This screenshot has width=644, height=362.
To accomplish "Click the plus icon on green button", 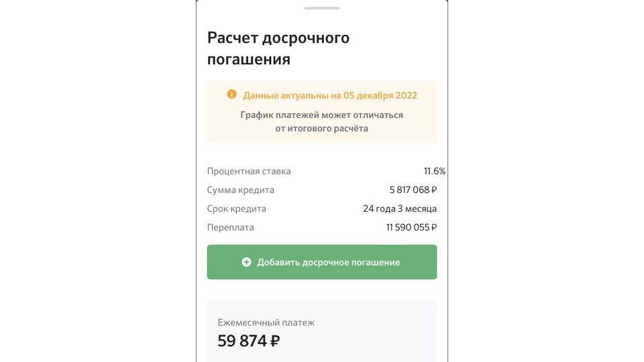I will tap(246, 262).
